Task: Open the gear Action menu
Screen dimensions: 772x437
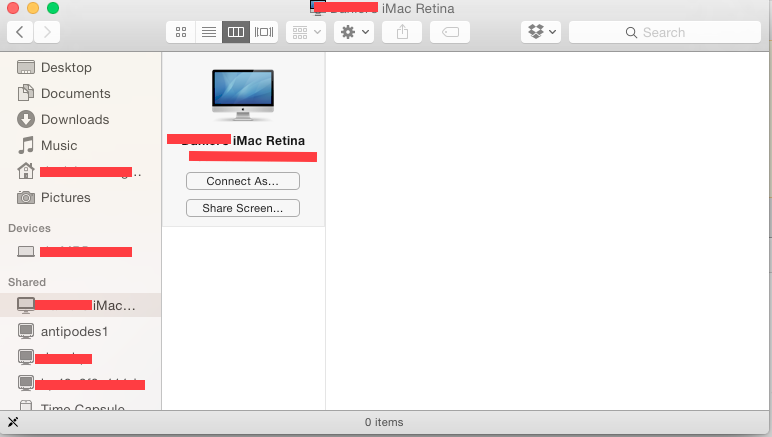Action: (354, 32)
